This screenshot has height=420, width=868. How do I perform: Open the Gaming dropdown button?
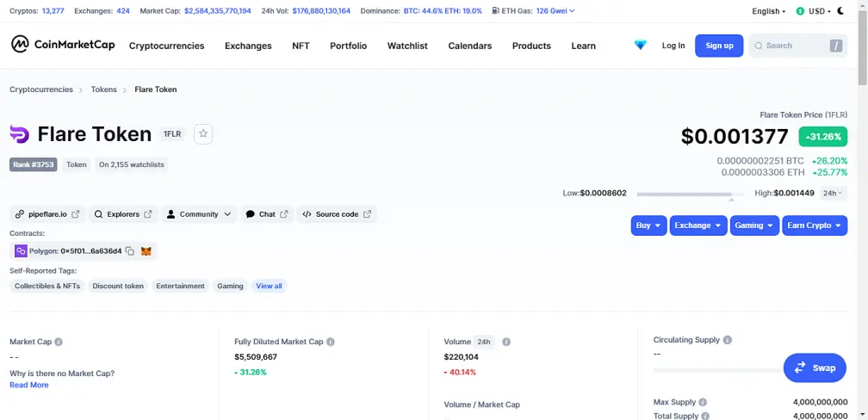pos(754,225)
